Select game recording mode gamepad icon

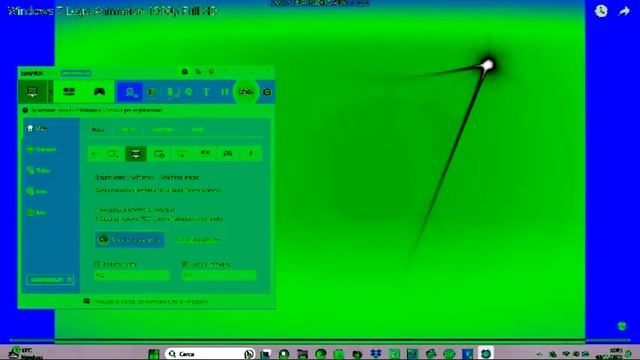pyautogui.click(x=99, y=91)
